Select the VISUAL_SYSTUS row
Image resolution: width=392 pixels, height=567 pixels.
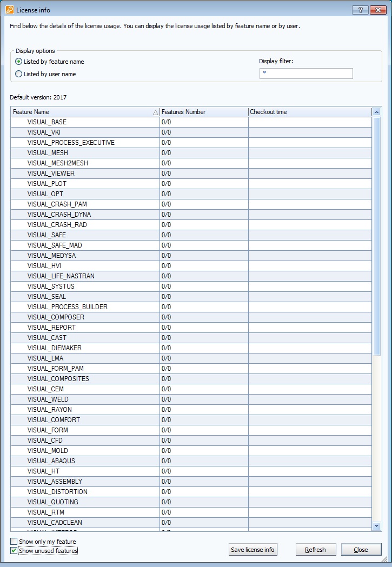(x=191, y=286)
